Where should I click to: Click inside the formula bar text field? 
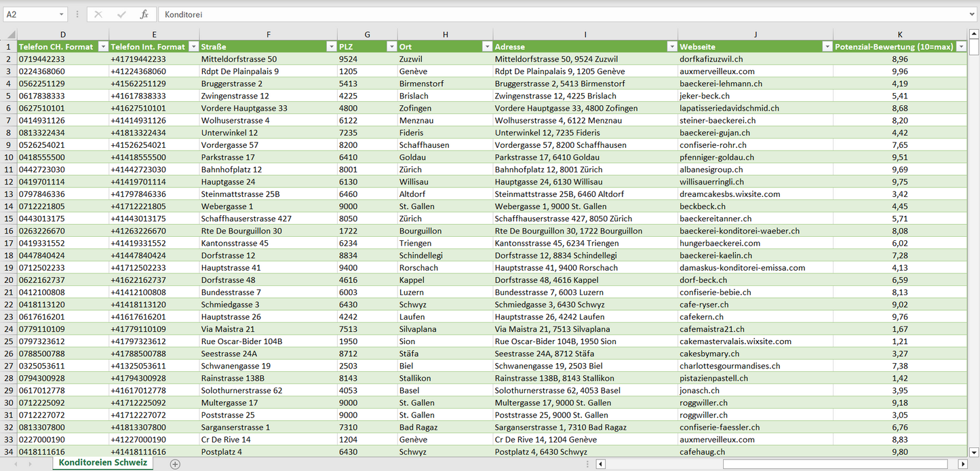pyautogui.click(x=543, y=14)
